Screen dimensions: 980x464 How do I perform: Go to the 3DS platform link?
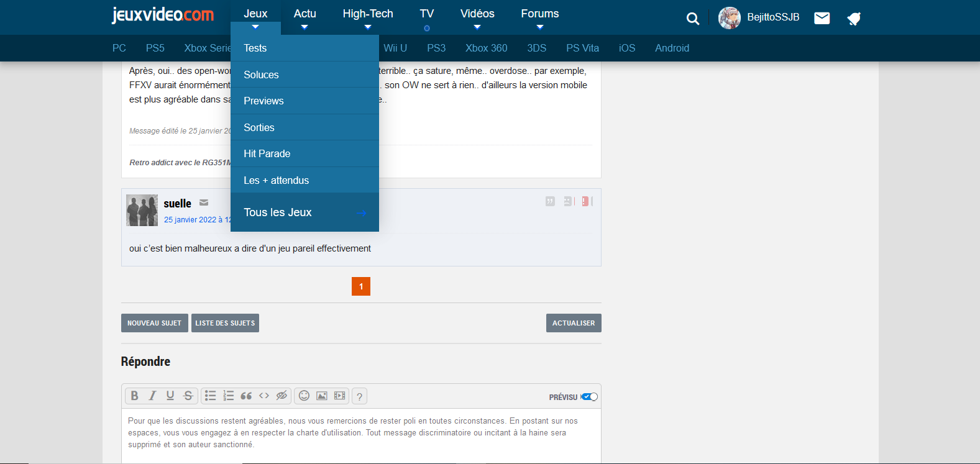point(537,48)
